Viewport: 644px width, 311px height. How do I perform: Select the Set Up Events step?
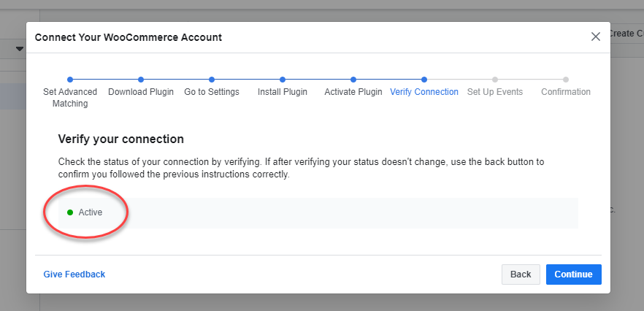click(x=495, y=91)
